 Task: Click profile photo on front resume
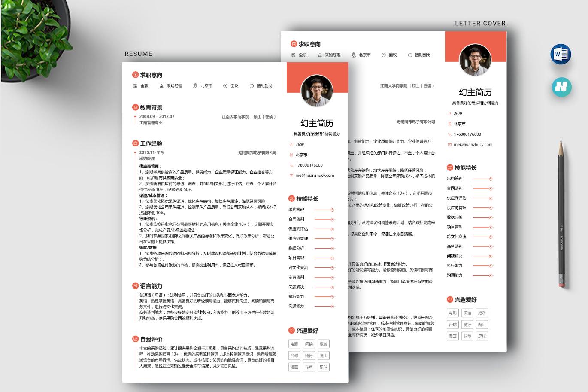pyautogui.click(x=317, y=91)
